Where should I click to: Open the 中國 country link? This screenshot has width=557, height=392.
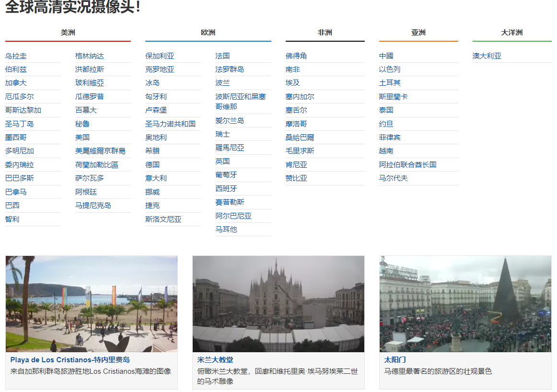(x=386, y=56)
